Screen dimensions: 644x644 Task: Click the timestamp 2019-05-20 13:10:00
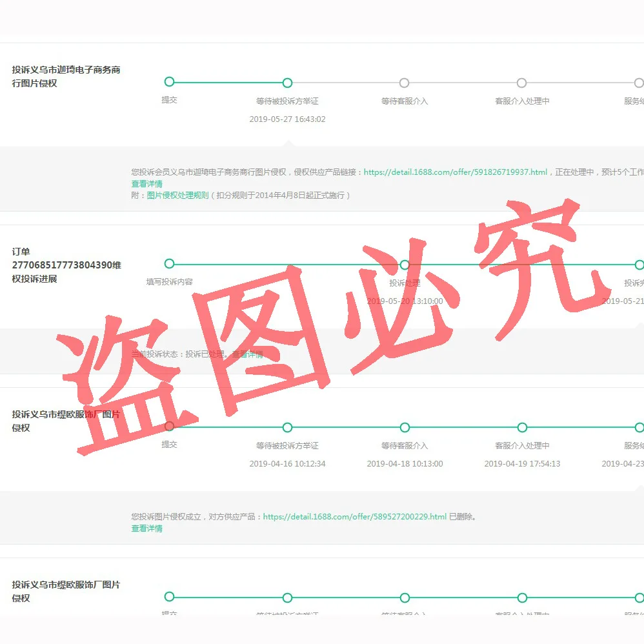[405, 301]
